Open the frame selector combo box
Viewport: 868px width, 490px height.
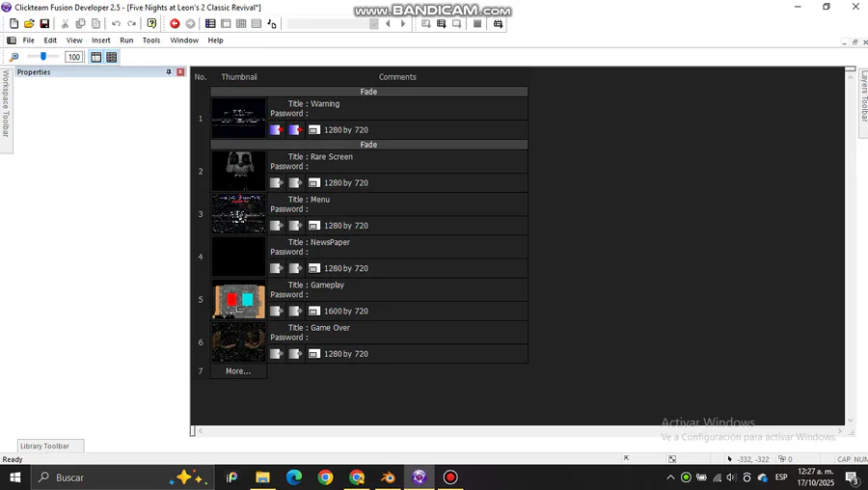point(333,23)
